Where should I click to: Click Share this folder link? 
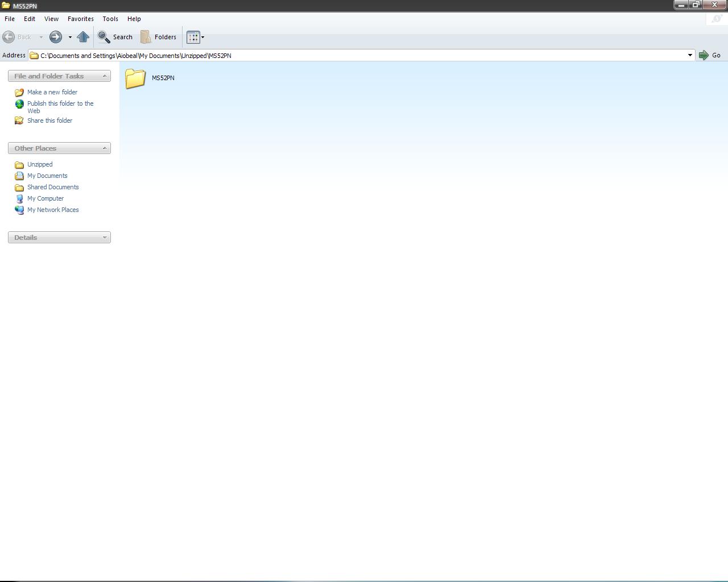pos(50,120)
